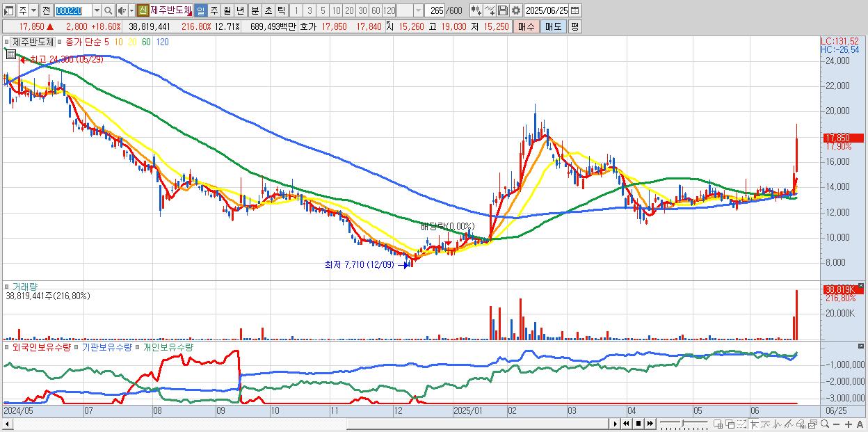Click the window layout icon at far top-left
868x432 pixels.
[8, 10]
